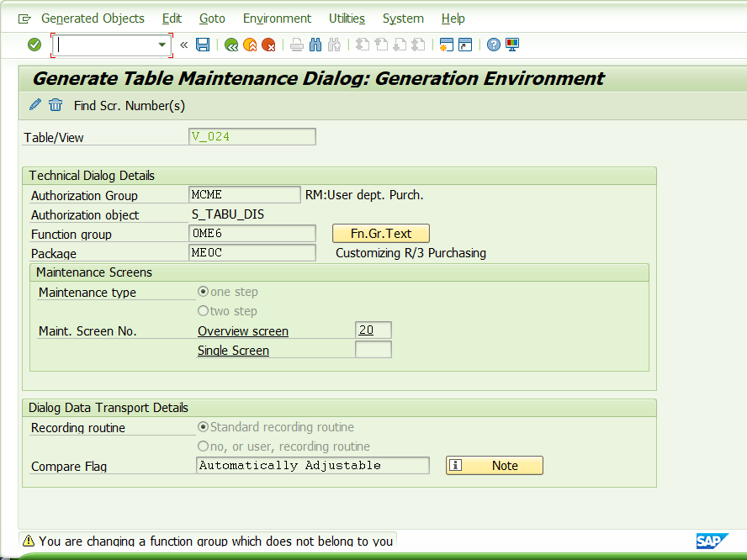Image resolution: width=747 pixels, height=560 pixels.
Task: Open the Environment menu
Action: (277, 18)
